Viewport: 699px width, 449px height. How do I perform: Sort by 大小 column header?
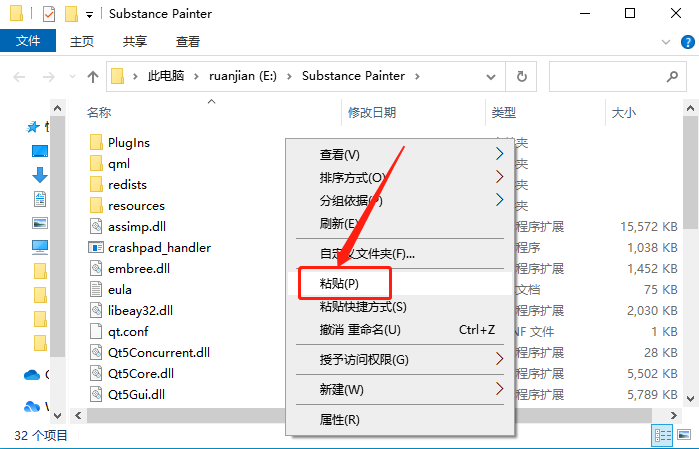coord(624,112)
